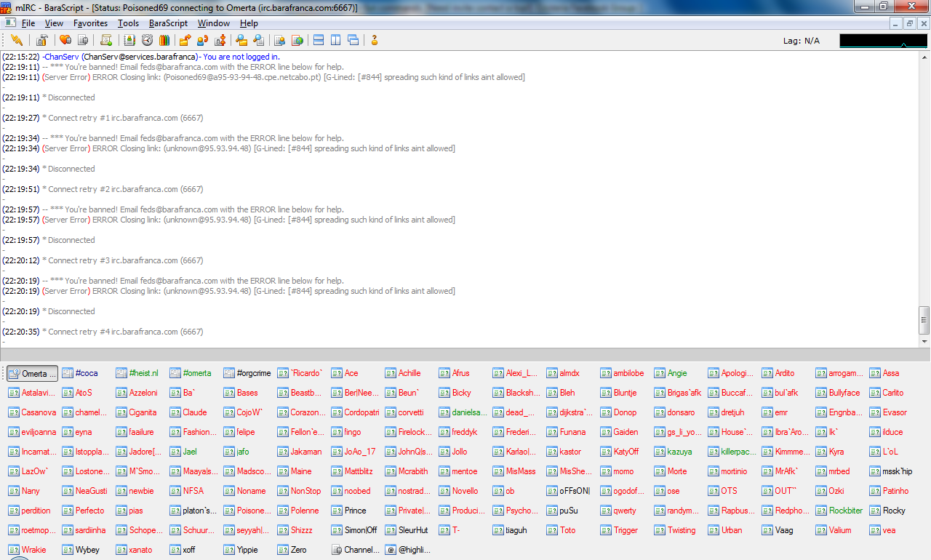Click the Connect lightning bolt toolbar icon
Image resolution: width=931 pixels, height=560 pixels.
tap(17, 40)
